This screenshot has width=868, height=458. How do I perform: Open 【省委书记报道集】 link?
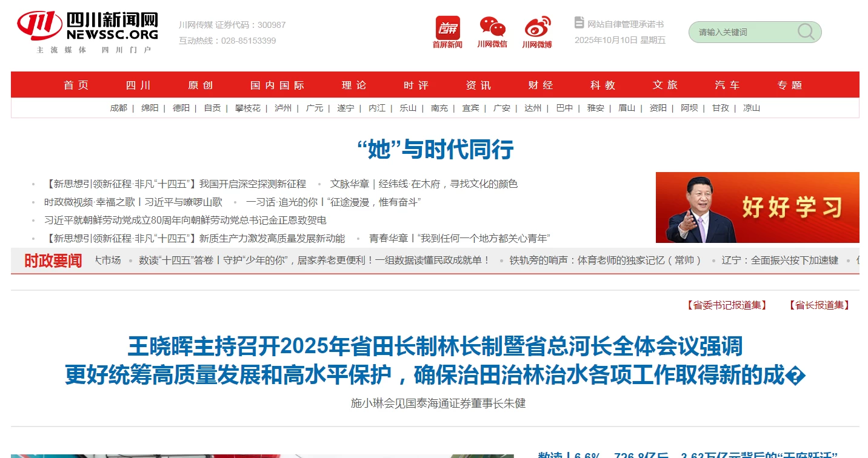726,305
